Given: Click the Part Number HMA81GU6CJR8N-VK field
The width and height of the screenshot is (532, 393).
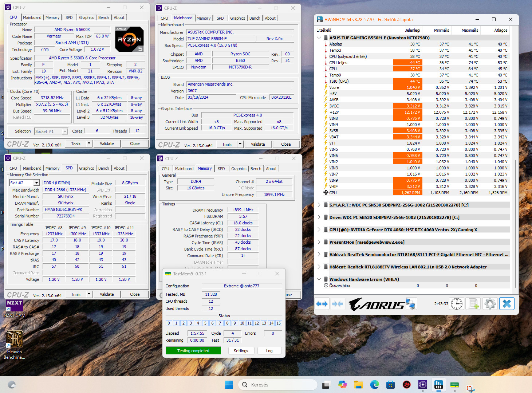Looking at the screenshot, I should 66,209.
